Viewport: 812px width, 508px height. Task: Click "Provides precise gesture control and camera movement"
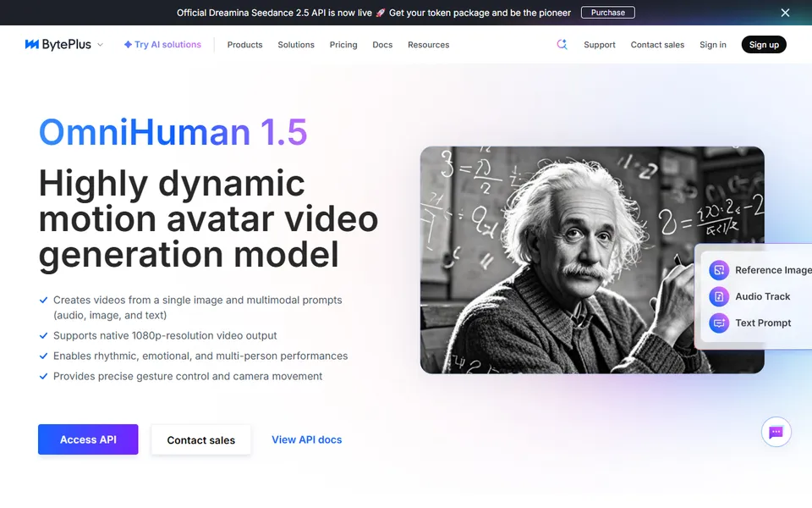tap(188, 376)
